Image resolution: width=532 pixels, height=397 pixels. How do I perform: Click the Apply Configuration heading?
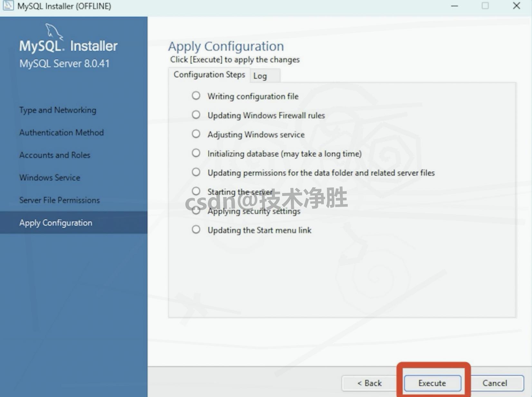point(226,46)
